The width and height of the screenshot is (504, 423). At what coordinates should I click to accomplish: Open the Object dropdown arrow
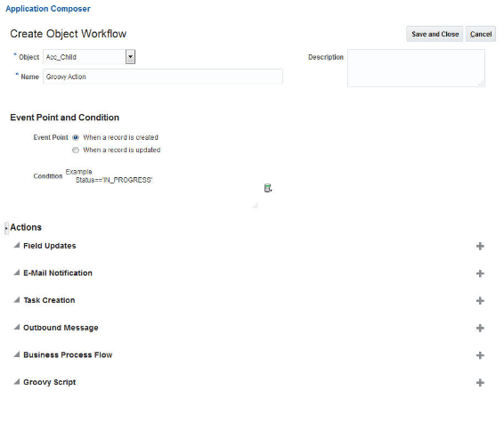click(130, 57)
